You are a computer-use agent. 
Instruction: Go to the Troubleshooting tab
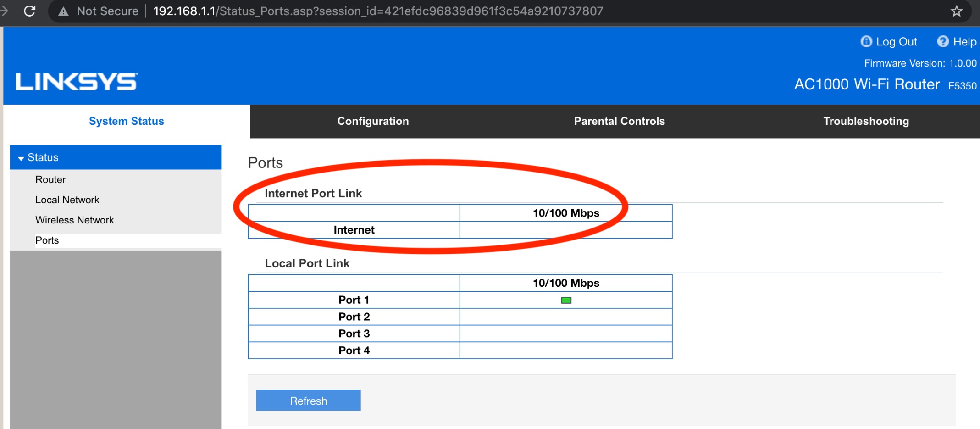click(x=866, y=121)
